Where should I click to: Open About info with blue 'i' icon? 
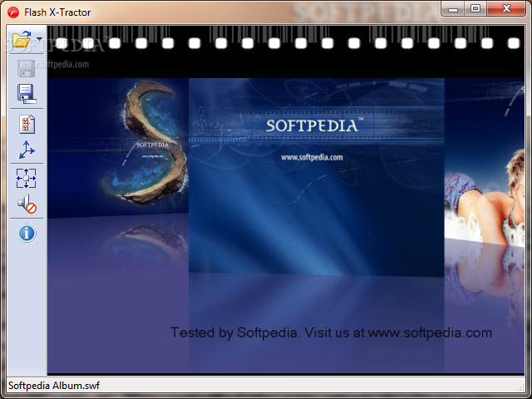(x=27, y=233)
